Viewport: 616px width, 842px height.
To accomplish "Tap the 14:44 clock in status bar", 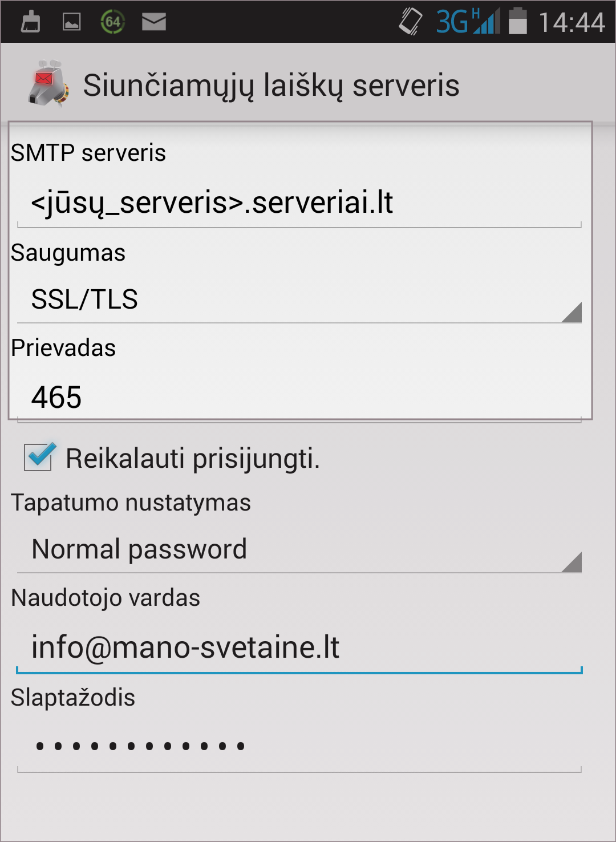I will coord(572,23).
